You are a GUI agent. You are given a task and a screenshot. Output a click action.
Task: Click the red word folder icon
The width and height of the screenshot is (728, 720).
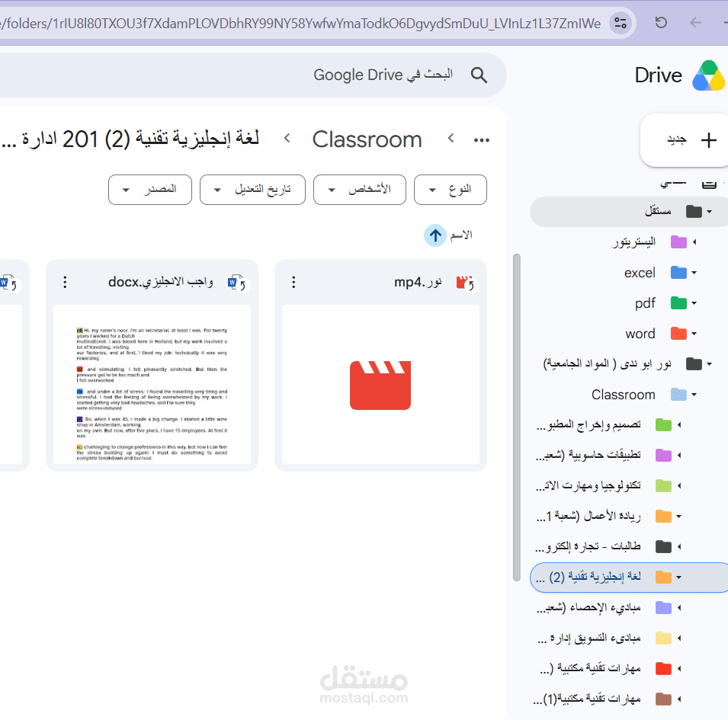(678, 333)
